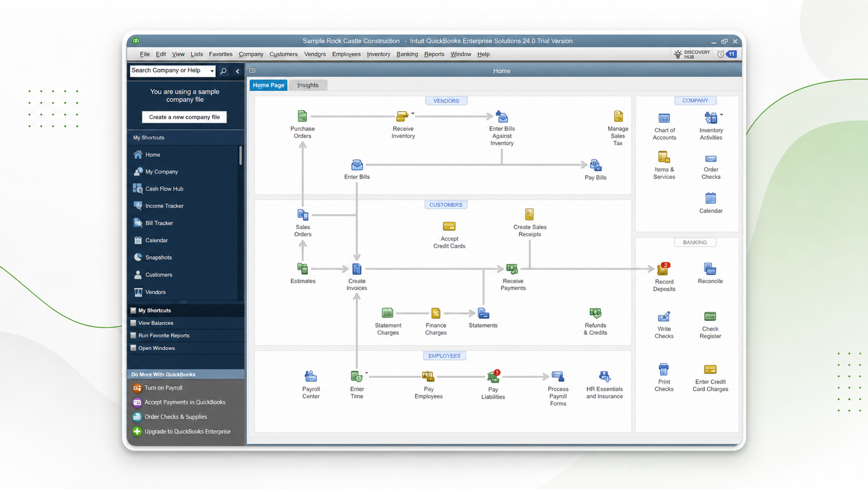Select the Home Page tab
Screen dimensions: 868x489
click(x=268, y=85)
